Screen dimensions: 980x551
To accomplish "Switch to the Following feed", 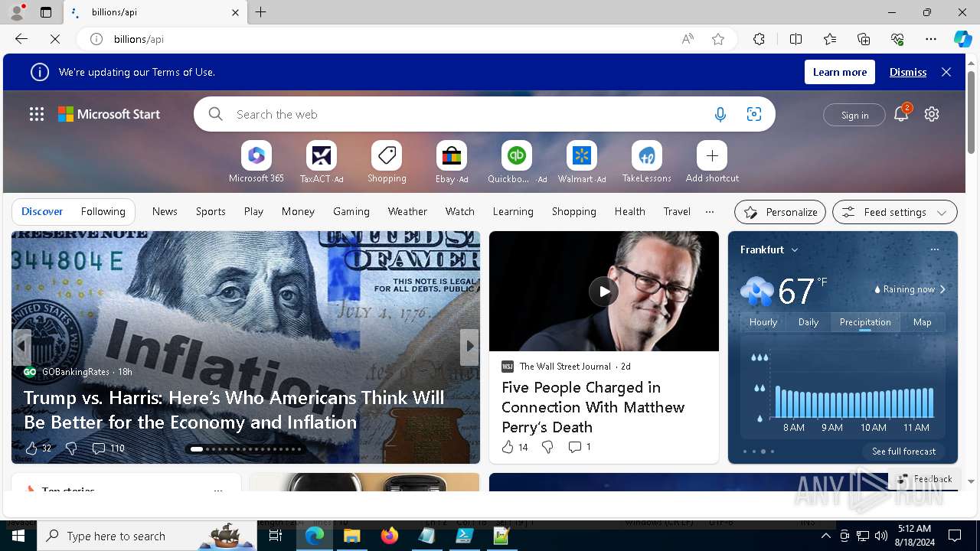I will (x=103, y=211).
